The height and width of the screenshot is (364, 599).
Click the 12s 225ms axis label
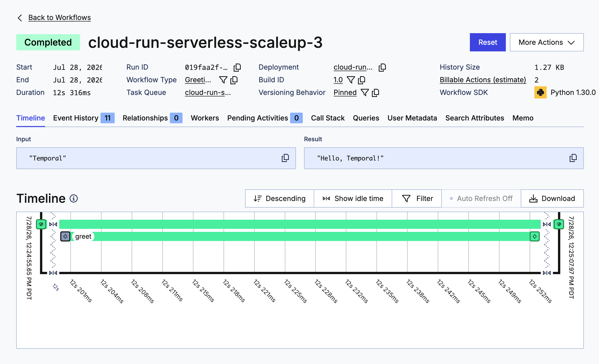295,291
